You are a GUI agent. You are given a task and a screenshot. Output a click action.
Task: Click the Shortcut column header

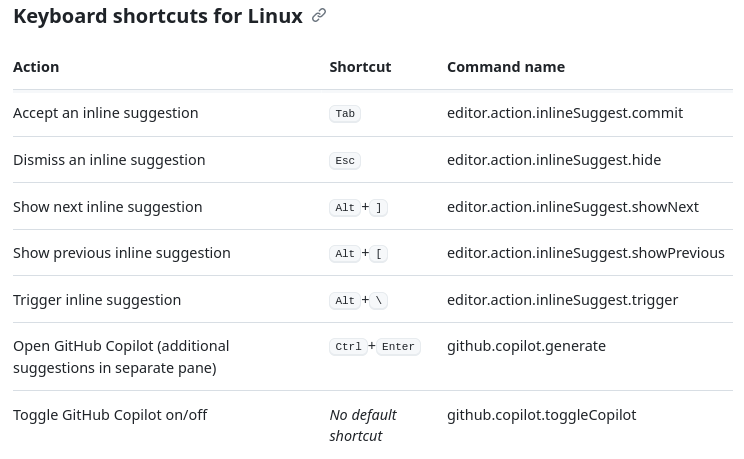(x=360, y=67)
